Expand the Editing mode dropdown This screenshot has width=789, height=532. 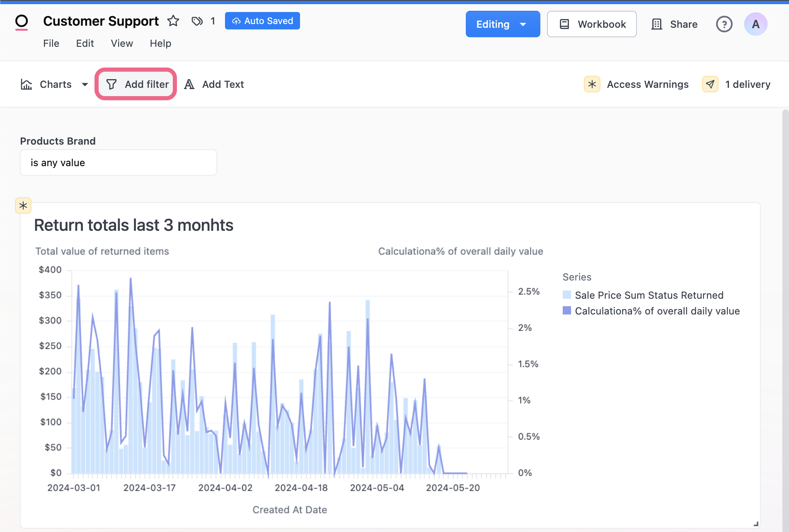[x=523, y=24]
